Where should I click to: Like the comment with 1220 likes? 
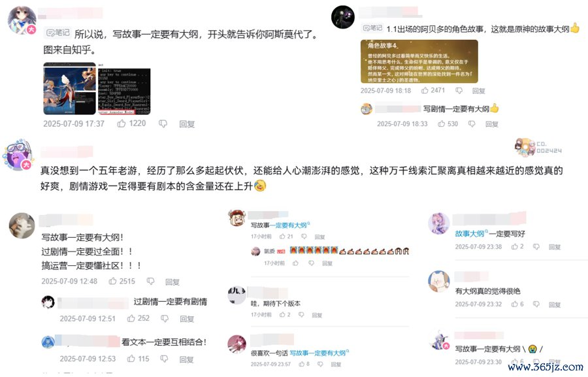tap(122, 123)
